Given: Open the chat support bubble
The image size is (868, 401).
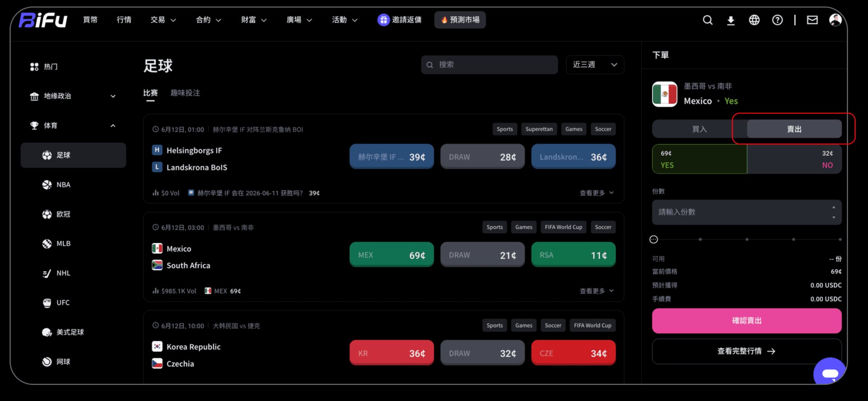Looking at the screenshot, I should 830,373.
